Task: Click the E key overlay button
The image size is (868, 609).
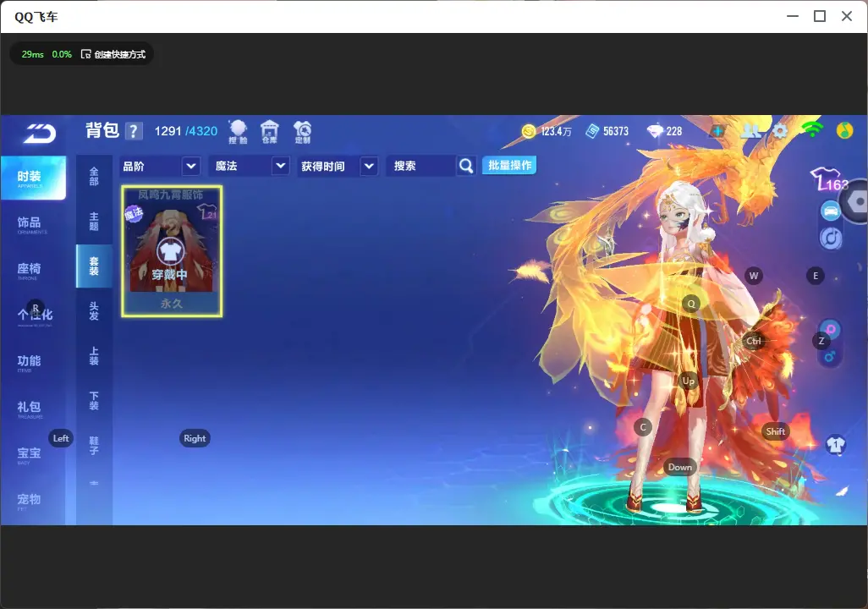Action: [x=816, y=276]
